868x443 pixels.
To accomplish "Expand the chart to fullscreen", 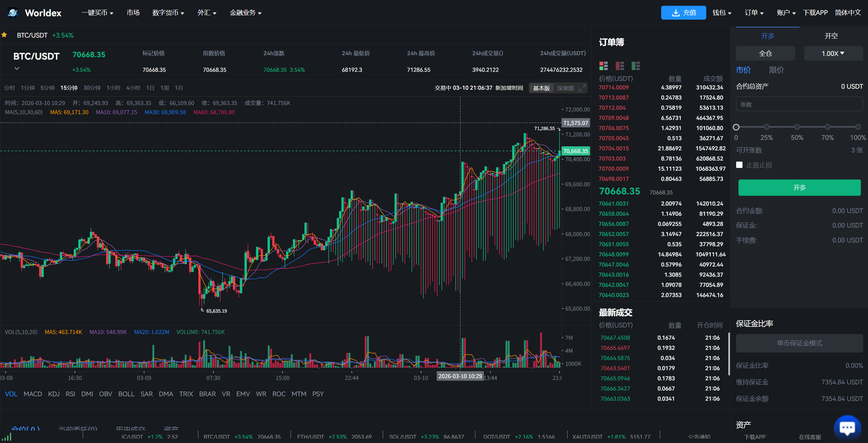I will (582, 88).
